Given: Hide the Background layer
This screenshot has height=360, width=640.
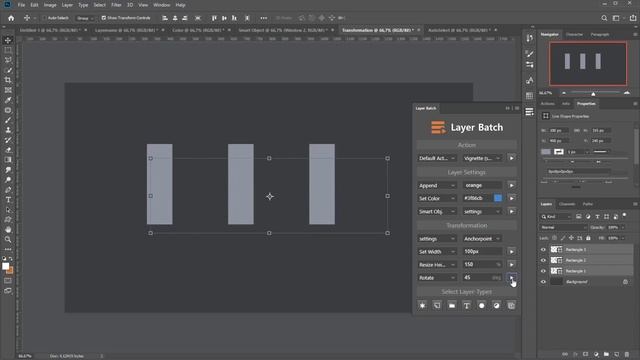Looking at the screenshot, I should pyautogui.click(x=543, y=282).
